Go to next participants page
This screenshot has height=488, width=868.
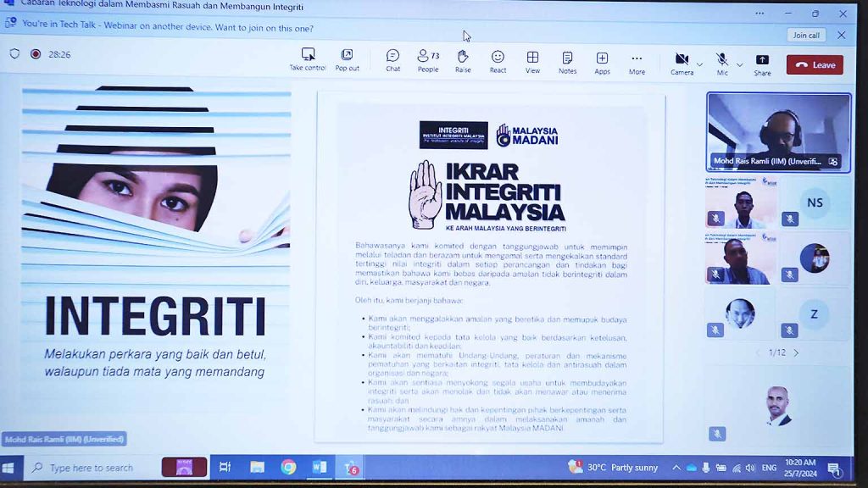[x=796, y=352]
